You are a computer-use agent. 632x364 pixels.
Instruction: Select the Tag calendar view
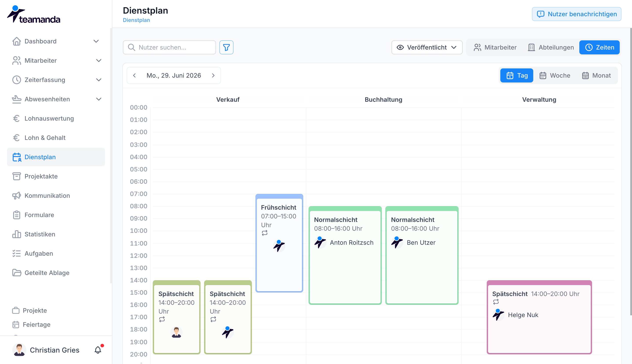click(x=517, y=75)
